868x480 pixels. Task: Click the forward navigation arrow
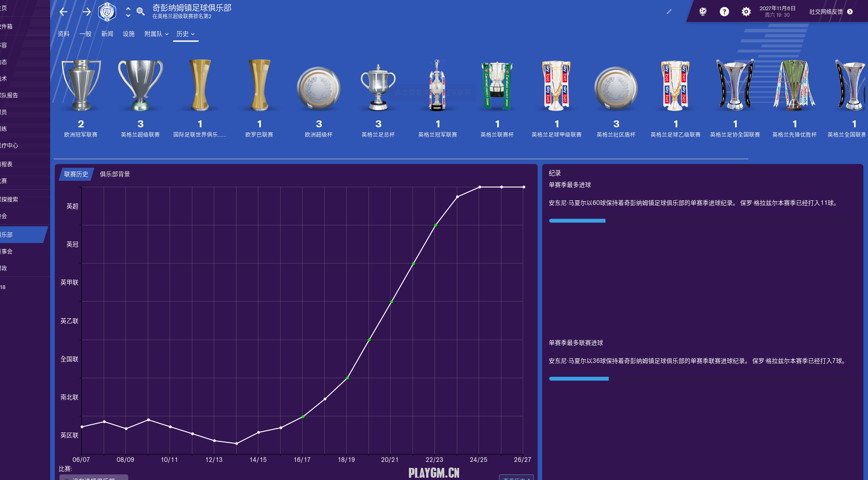pos(87,12)
